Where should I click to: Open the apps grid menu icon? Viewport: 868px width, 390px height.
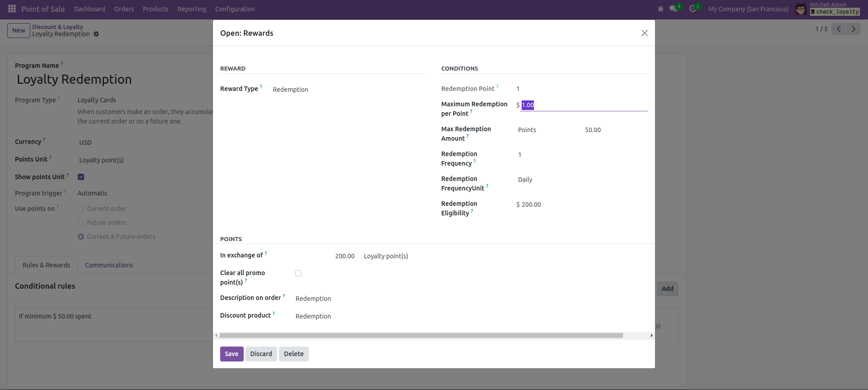pos(12,9)
